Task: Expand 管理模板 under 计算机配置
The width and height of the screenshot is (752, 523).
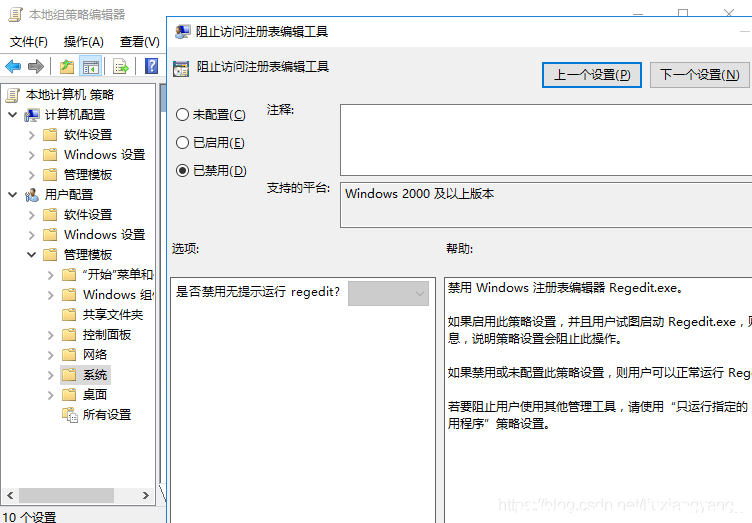Action: click(x=32, y=175)
